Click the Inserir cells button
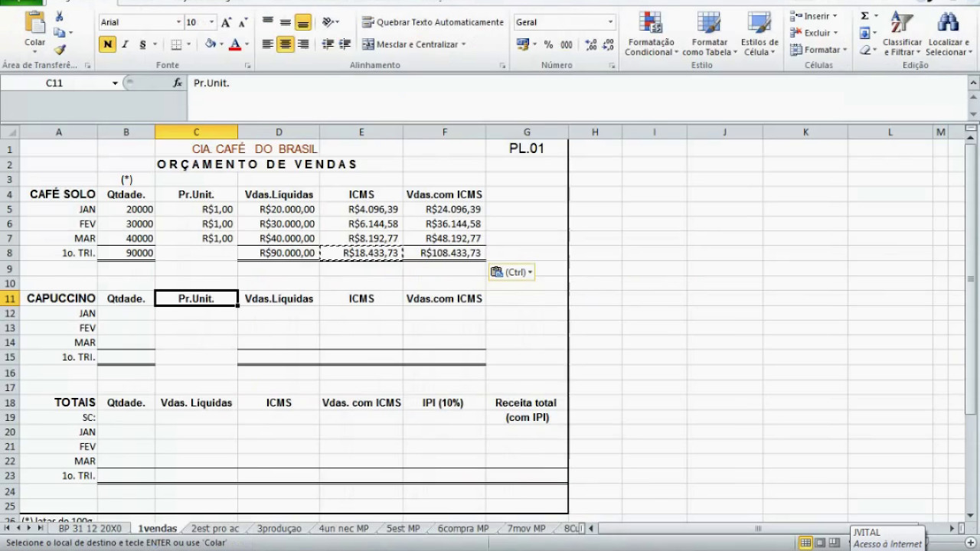The height and width of the screenshot is (551, 980). [814, 16]
